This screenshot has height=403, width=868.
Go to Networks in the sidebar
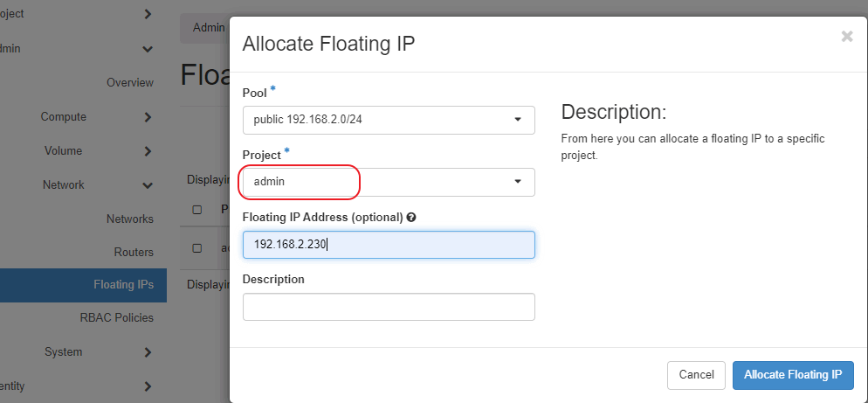(x=129, y=219)
